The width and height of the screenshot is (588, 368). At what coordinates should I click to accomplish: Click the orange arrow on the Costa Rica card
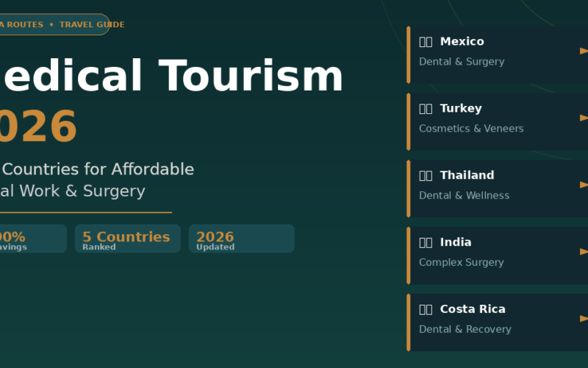click(x=584, y=318)
